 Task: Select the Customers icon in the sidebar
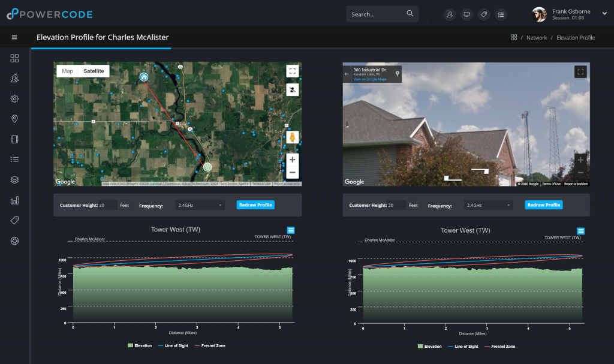(14, 78)
